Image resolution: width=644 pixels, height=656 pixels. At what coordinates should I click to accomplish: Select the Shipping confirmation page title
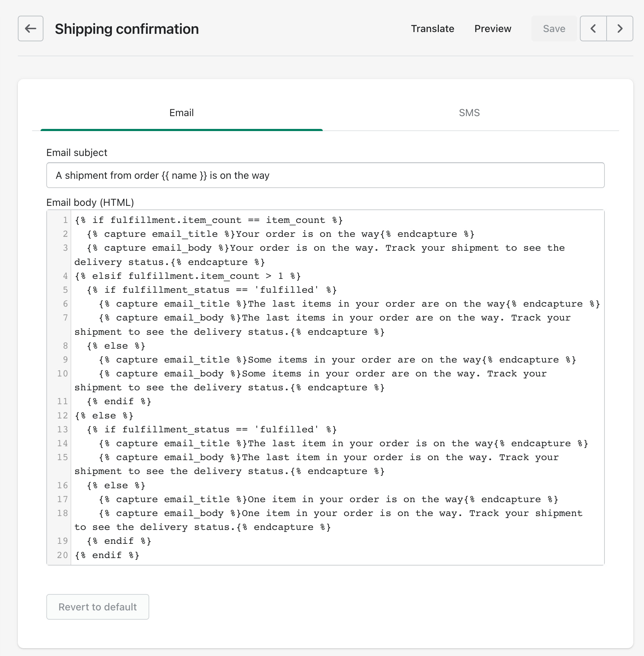126,29
